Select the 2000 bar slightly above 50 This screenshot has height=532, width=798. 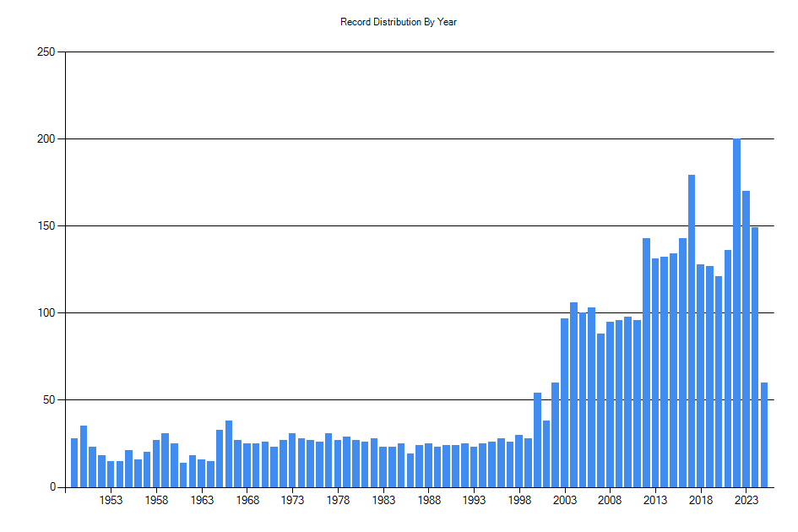click(537, 440)
